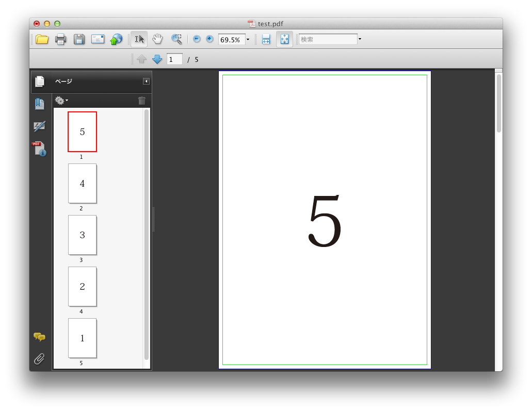Click the document vertical scrollbar
Screen dimensions: 532x412
point(499,103)
